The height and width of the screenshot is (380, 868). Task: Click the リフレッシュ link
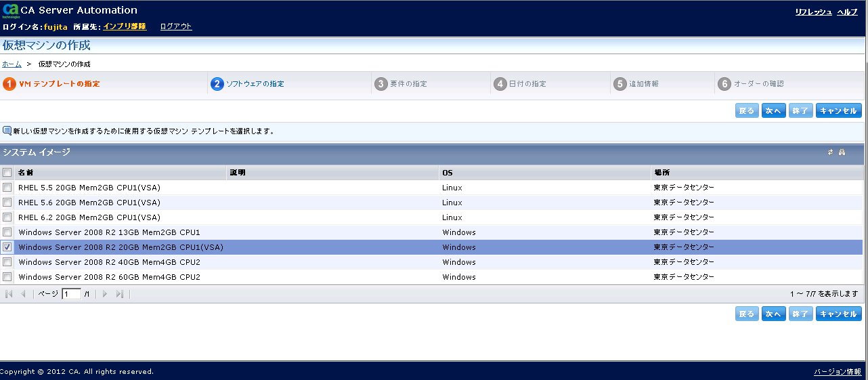813,12
